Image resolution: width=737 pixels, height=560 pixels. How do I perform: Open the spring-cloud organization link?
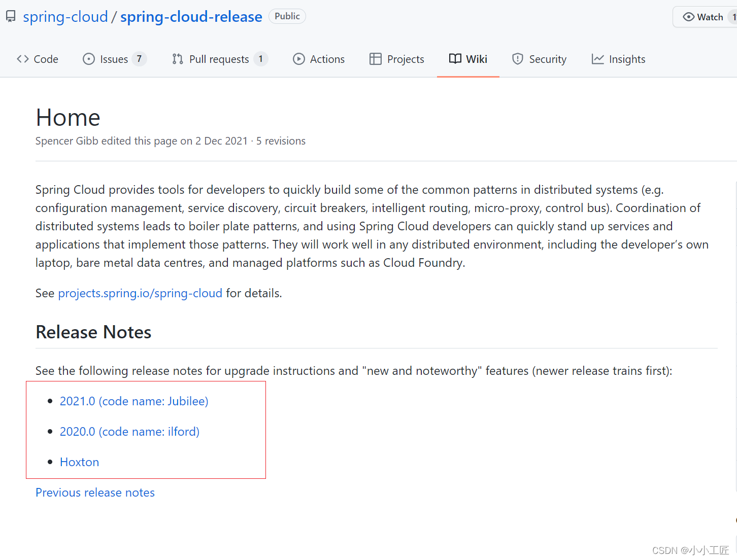point(65,17)
